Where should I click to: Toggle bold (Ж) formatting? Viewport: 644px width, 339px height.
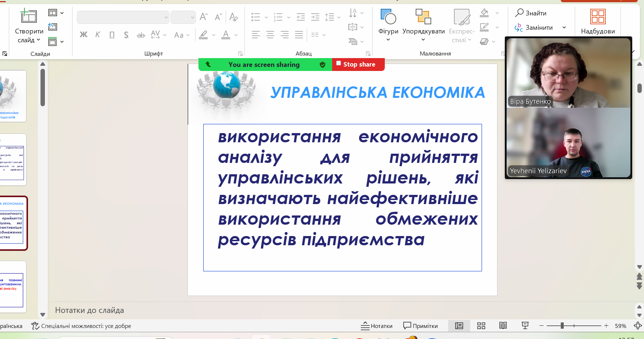point(84,35)
